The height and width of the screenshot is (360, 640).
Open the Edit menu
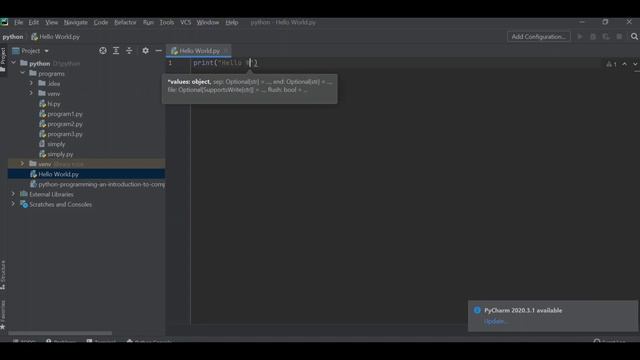34,22
